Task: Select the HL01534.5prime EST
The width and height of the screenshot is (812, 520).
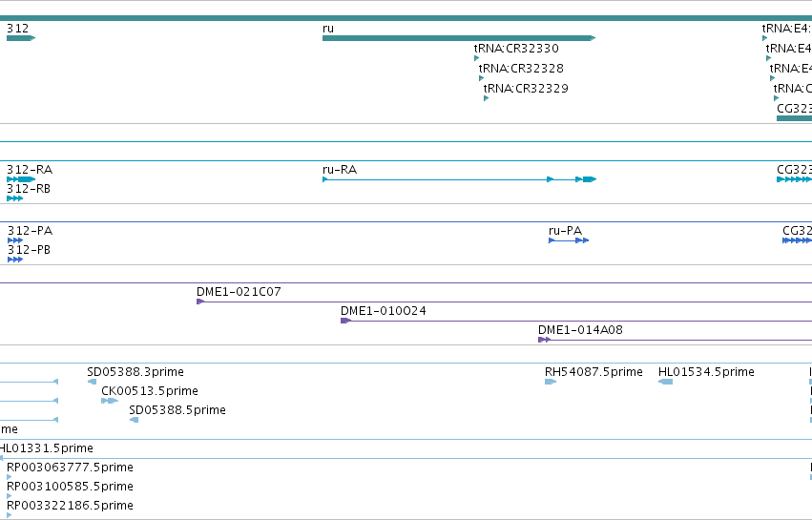Action: 665,382
